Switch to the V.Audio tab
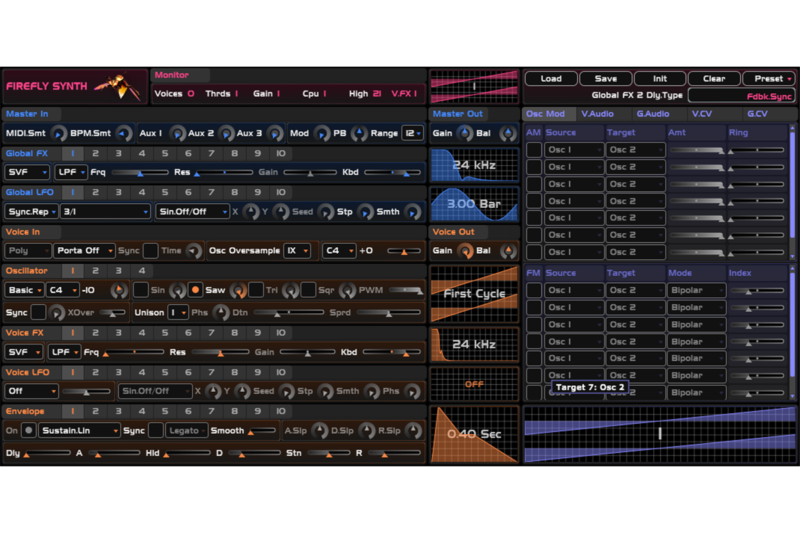The height and width of the screenshot is (533, 800). coord(598,114)
